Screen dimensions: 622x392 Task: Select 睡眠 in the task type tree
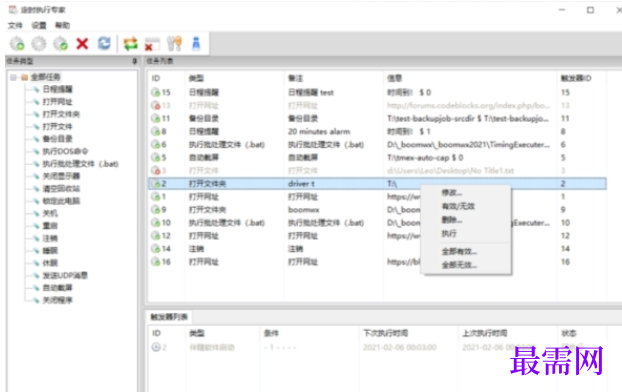coord(50,250)
